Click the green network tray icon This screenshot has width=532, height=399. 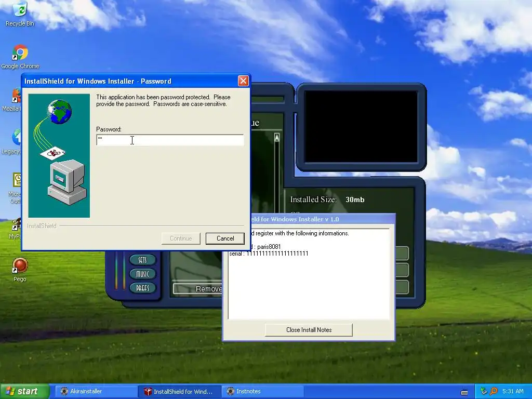click(484, 392)
